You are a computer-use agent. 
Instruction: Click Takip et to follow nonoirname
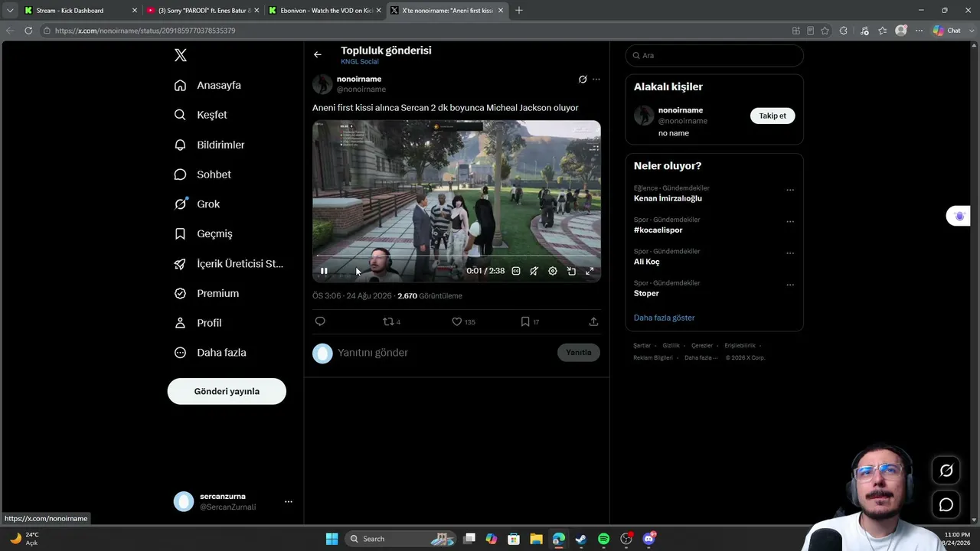[x=773, y=116]
